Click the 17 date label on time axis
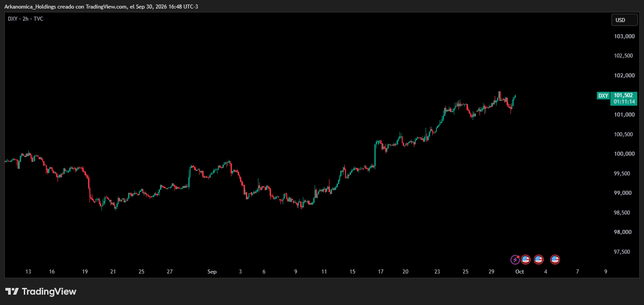Viewport: 644px width, 305px height. [381, 272]
